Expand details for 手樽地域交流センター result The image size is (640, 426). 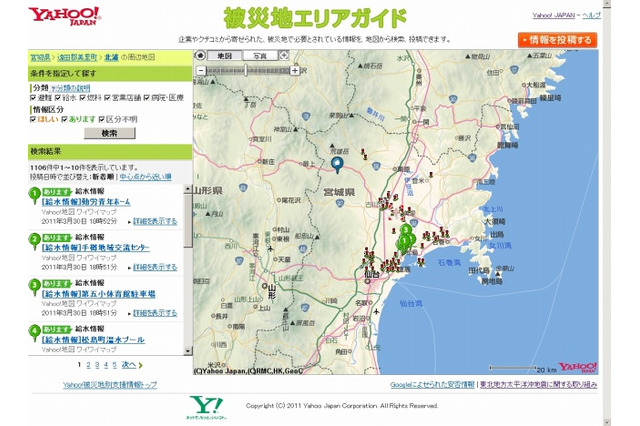click(x=155, y=267)
